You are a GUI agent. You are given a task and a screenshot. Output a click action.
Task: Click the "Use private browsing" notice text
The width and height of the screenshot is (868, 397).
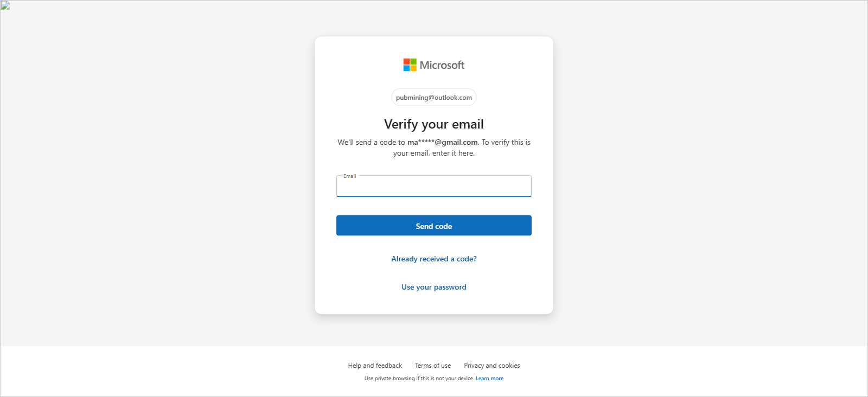click(419, 379)
